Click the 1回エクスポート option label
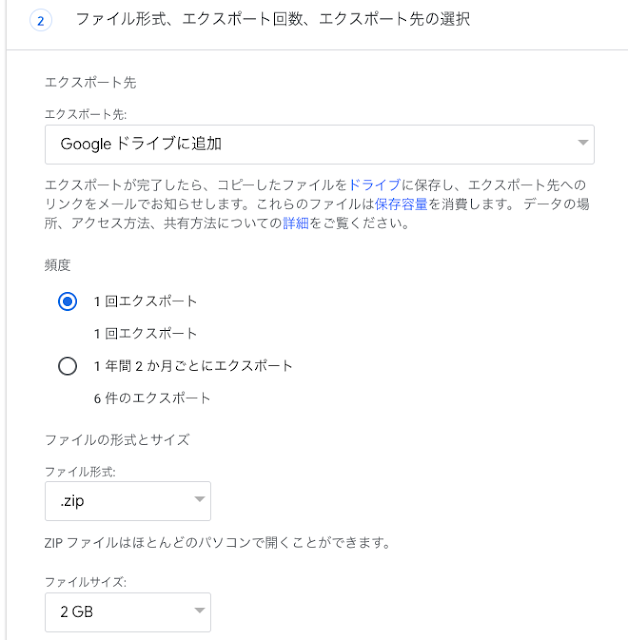 coord(145,301)
